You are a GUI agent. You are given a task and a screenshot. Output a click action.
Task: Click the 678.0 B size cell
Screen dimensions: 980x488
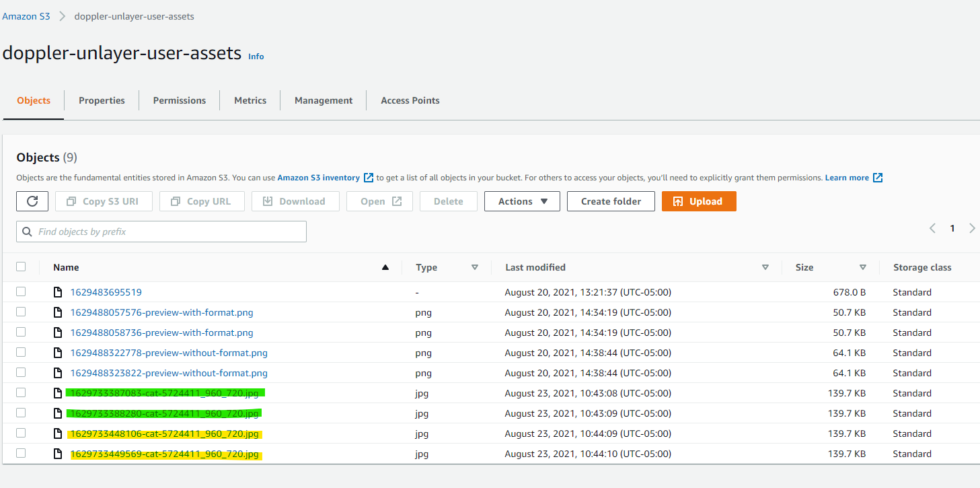click(848, 292)
